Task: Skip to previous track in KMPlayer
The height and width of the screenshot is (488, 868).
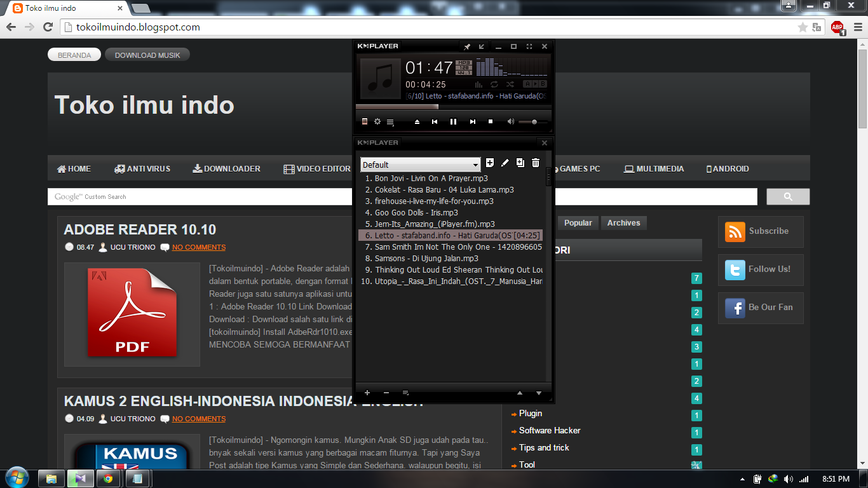Action: click(x=435, y=121)
